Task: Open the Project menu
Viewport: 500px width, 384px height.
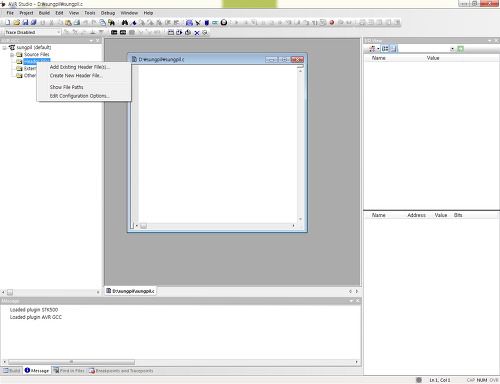Action: click(26, 13)
